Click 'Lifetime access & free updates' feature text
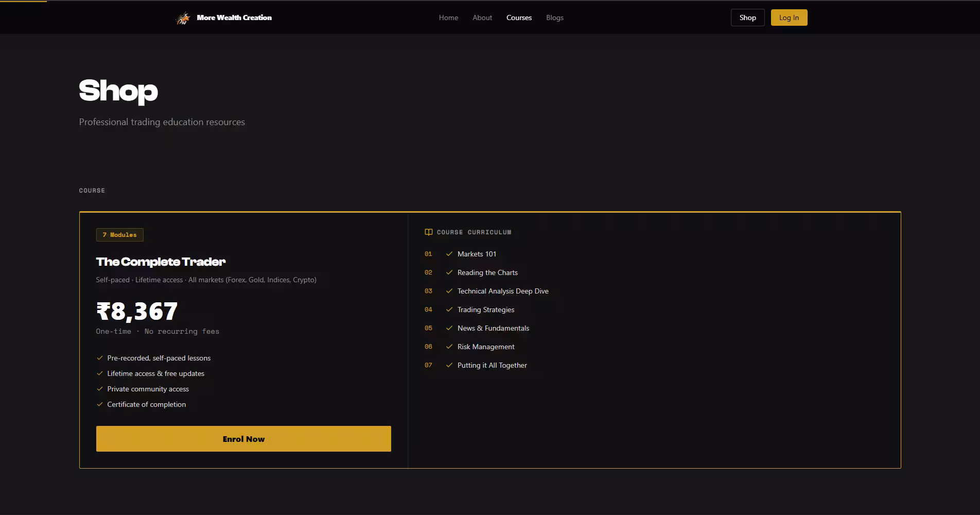This screenshot has height=515, width=980. (x=156, y=373)
